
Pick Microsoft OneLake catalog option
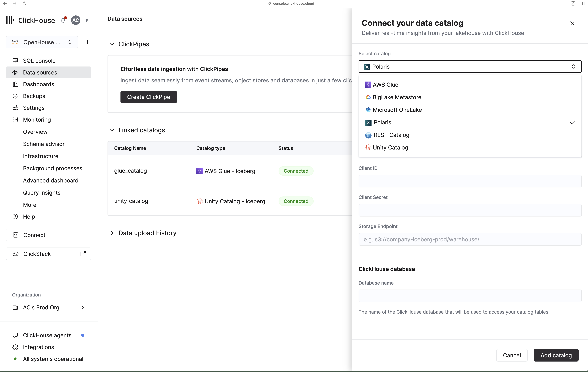point(470,110)
